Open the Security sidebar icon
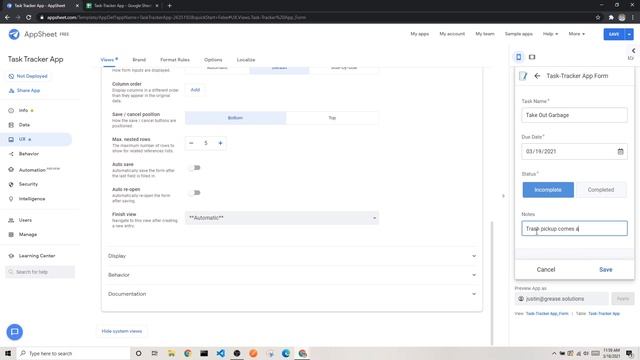 point(11,184)
